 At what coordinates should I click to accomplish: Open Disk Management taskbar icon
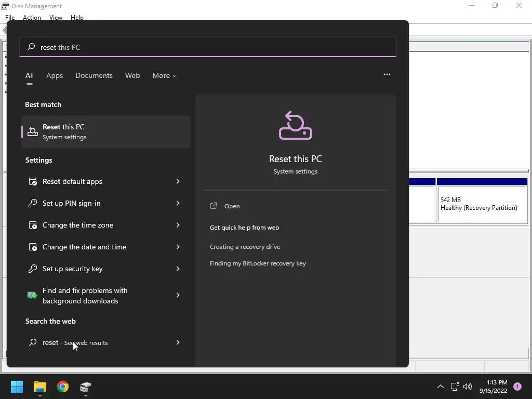pos(86,387)
